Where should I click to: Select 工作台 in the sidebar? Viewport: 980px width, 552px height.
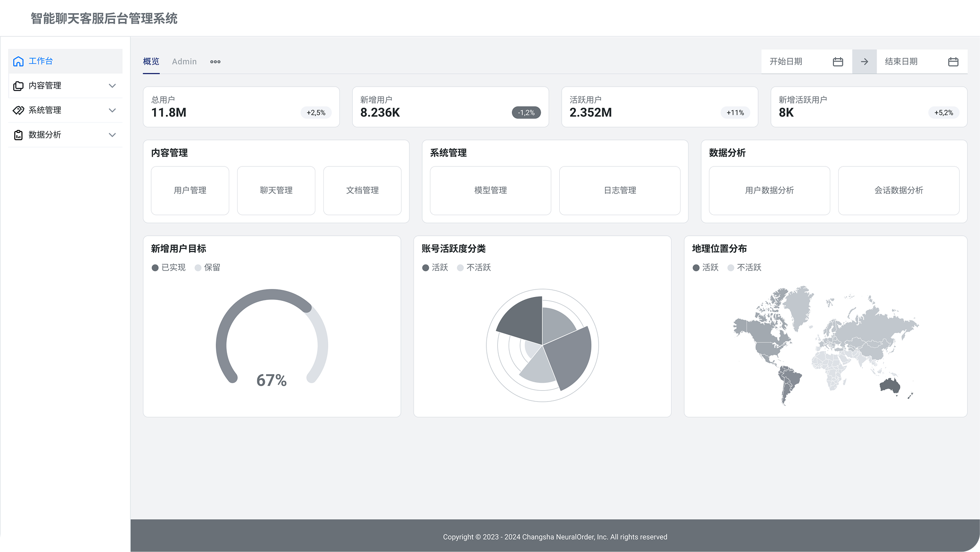click(x=65, y=61)
